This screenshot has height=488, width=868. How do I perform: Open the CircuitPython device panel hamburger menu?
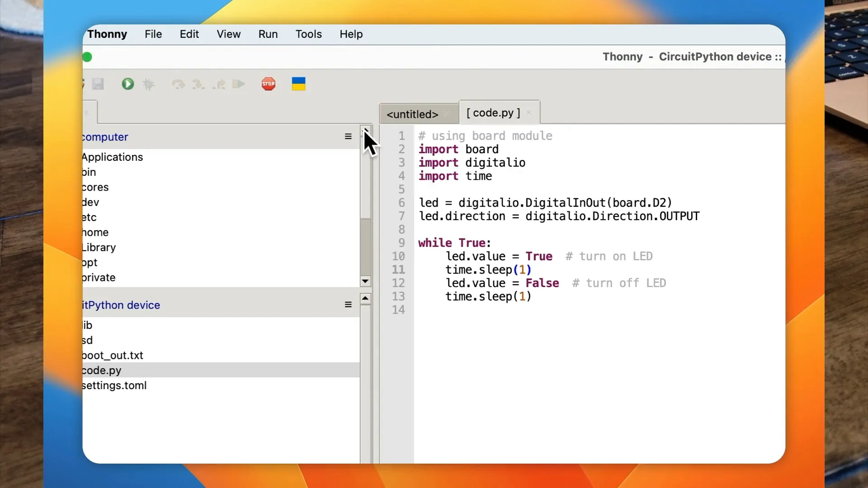[348, 305]
